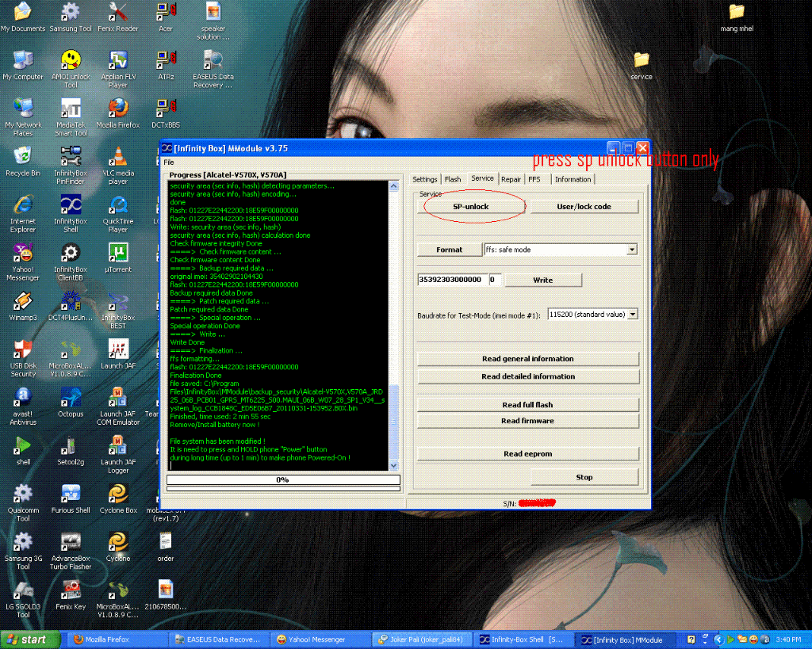The image size is (812, 649).
Task: Switch to the Settings tab
Action: click(425, 179)
